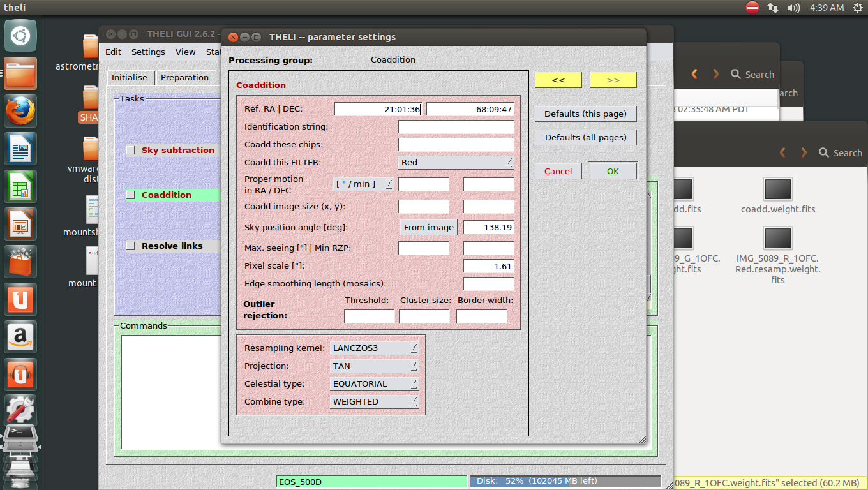Click Pixel scale value field

click(488, 266)
